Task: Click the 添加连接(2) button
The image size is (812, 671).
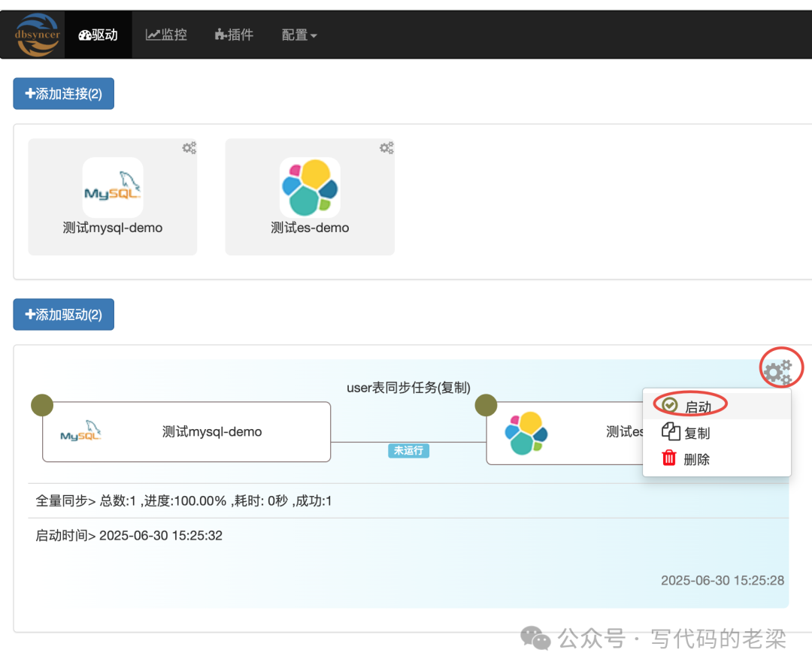Action: click(x=64, y=94)
